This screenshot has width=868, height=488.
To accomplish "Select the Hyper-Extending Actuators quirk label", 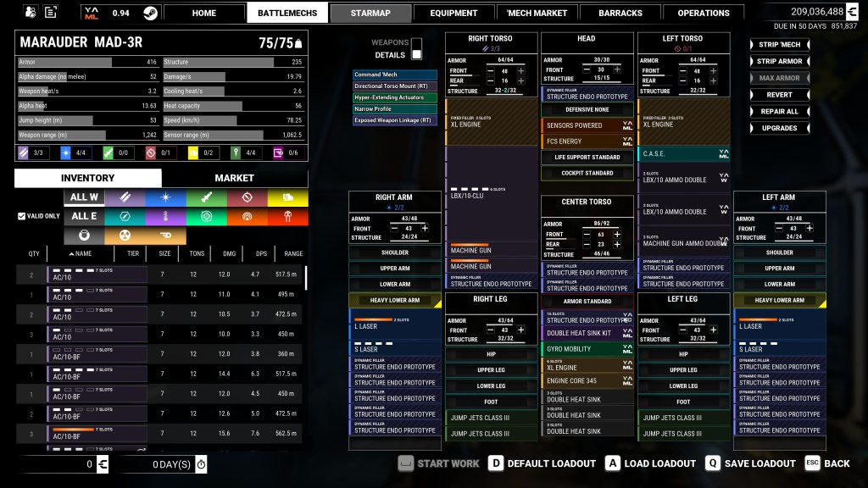I will click(x=395, y=97).
